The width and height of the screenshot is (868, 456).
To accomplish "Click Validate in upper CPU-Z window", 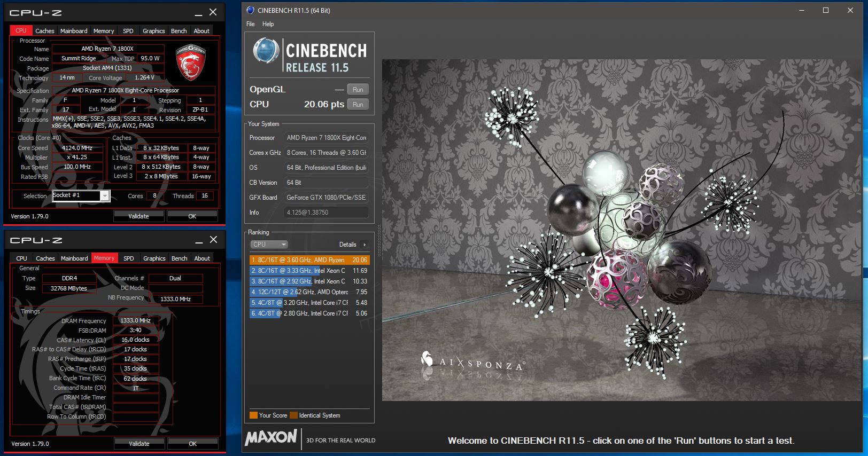I will pos(139,216).
